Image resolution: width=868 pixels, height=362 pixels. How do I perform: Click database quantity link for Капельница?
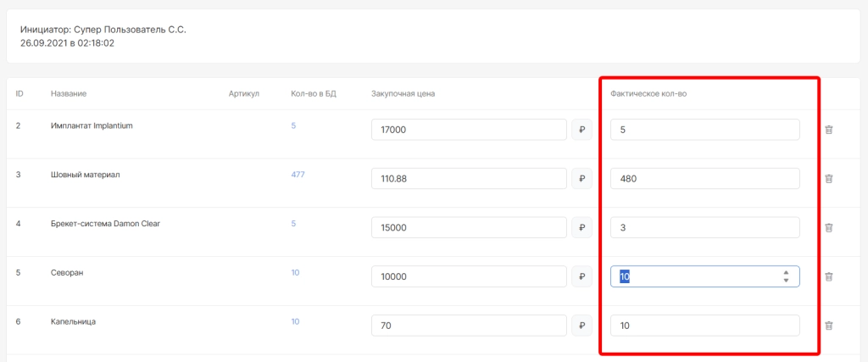pos(295,321)
